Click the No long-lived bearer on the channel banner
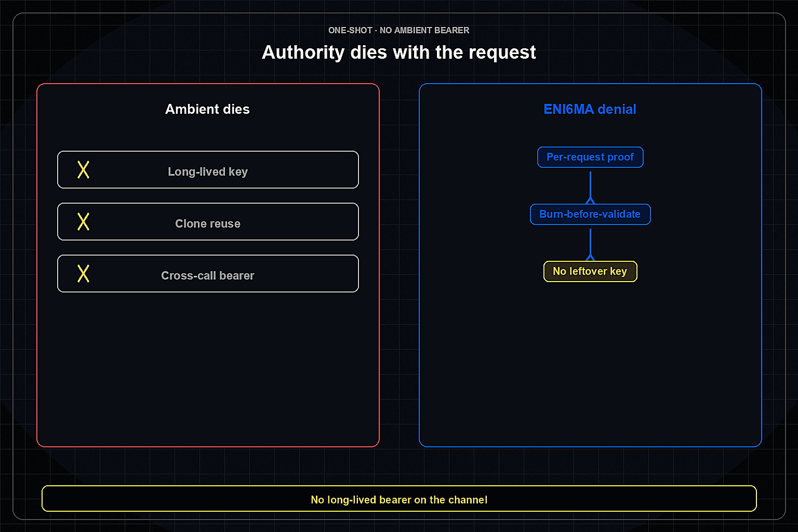798x532 pixels. tap(399, 499)
